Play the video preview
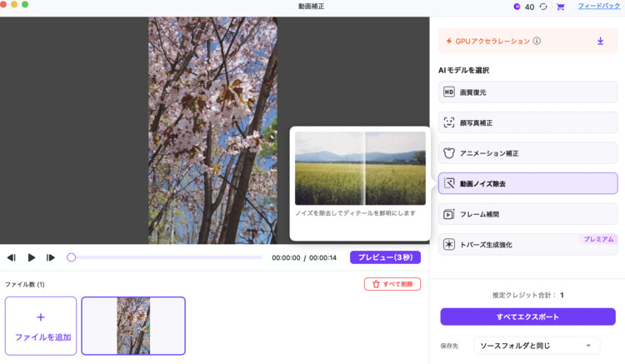The height and width of the screenshot is (364, 625). click(x=32, y=258)
